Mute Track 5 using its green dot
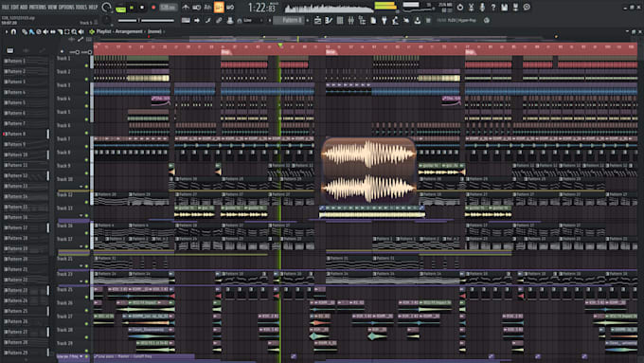The image size is (644, 363). pyautogui.click(x=87, y=119)
